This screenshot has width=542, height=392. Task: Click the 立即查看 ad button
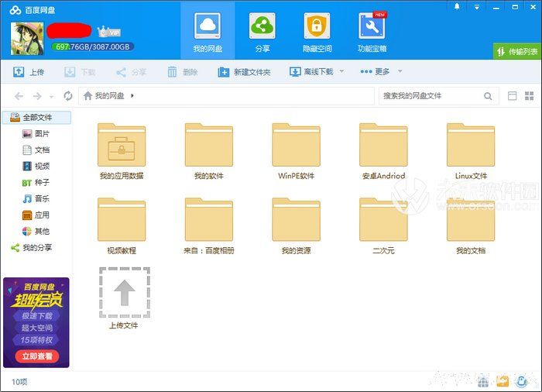(37, 356)
